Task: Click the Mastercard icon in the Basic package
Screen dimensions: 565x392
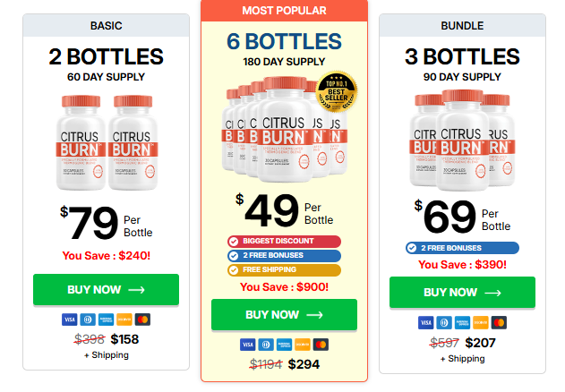Action: (142, 320)
